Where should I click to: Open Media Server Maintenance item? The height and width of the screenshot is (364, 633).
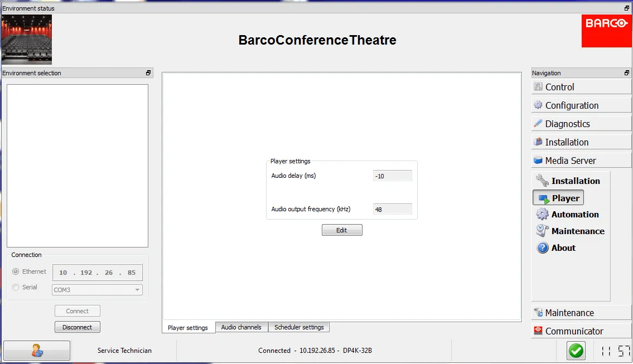click(571, 231)
